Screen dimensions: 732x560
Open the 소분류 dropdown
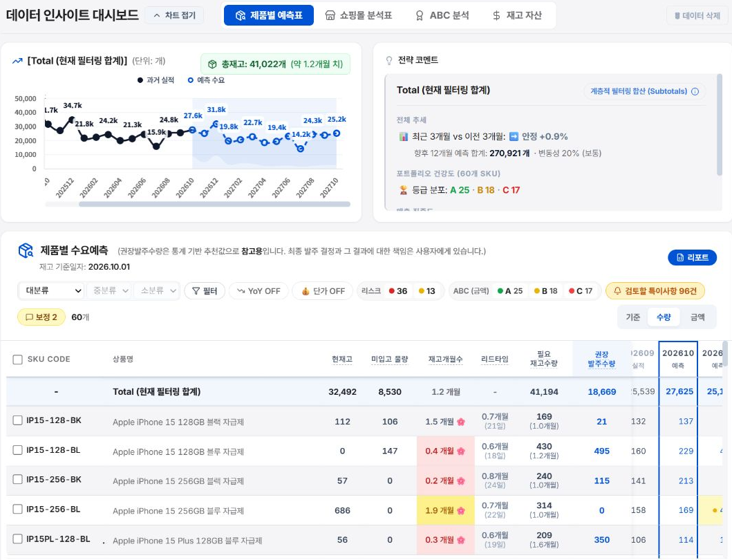[x=156, y=290]
